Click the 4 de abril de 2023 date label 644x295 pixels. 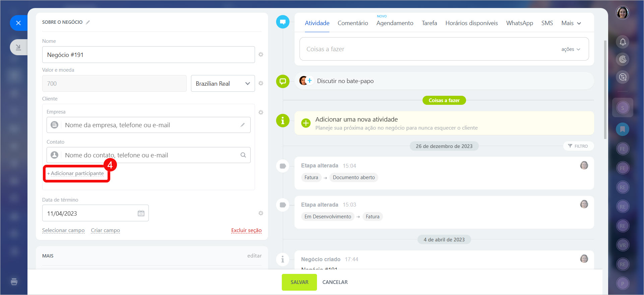(x=444, y=240)
